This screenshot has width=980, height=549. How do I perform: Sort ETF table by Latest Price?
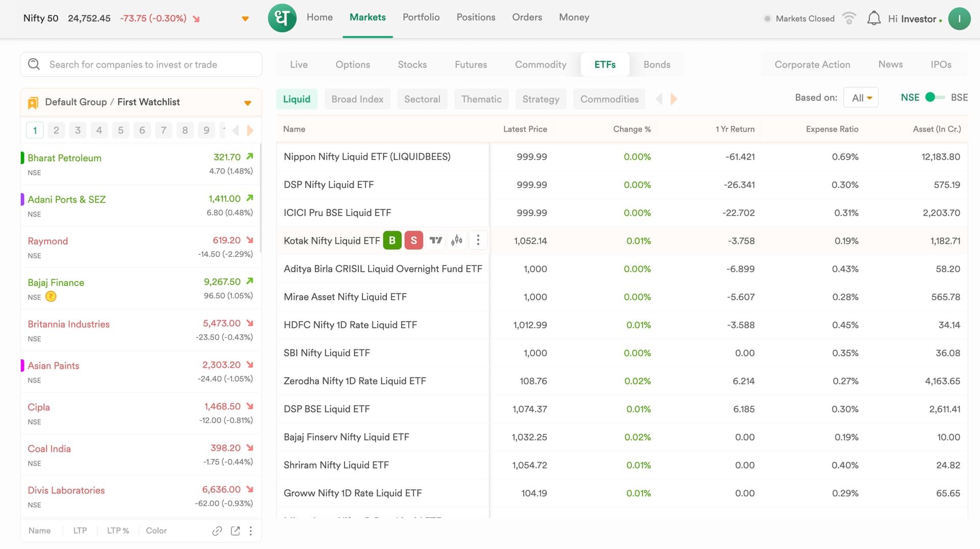(x=525, y=129)
